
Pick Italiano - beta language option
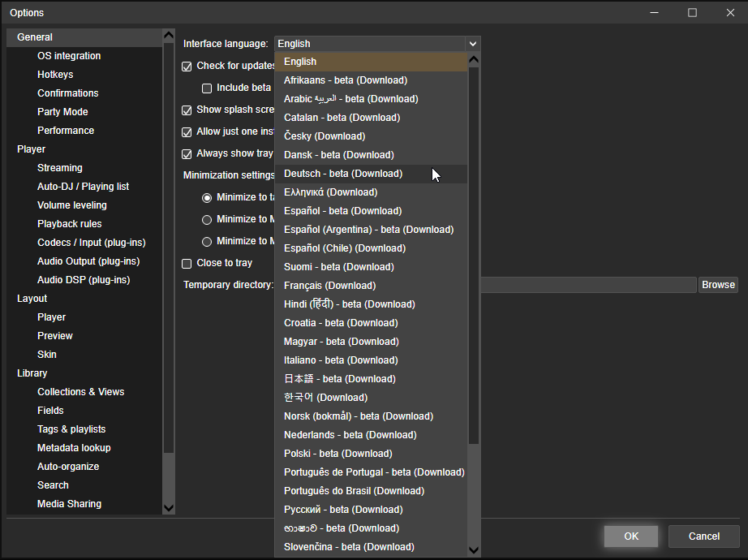pos(341,360)
